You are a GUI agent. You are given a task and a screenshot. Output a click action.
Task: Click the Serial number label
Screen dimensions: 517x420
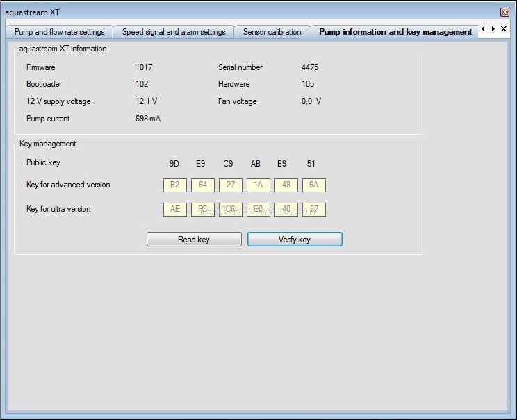(x=240, y=67)
